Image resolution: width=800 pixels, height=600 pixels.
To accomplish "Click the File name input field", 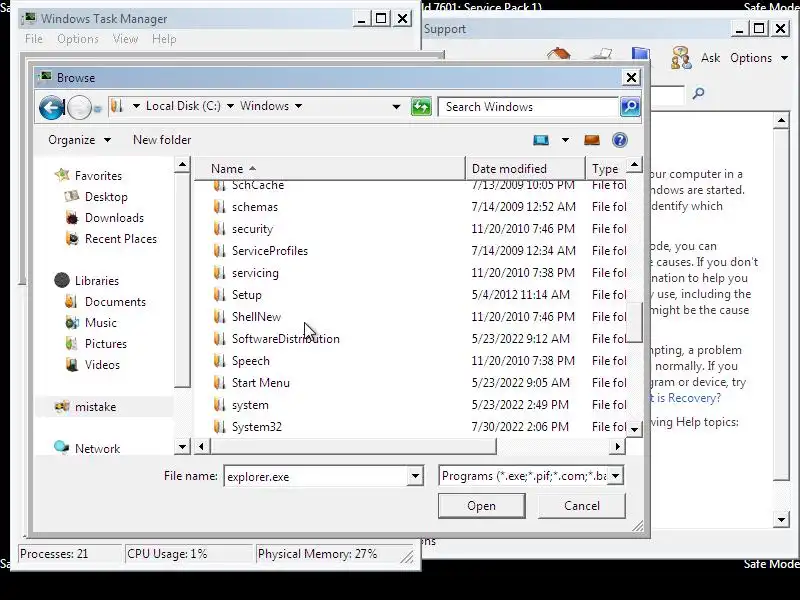I will (316, 476).
